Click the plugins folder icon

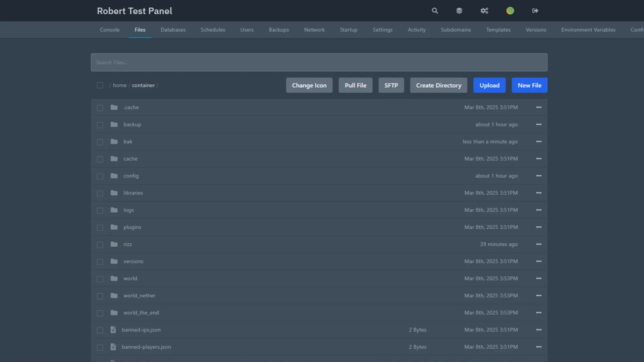coord(114,227)
